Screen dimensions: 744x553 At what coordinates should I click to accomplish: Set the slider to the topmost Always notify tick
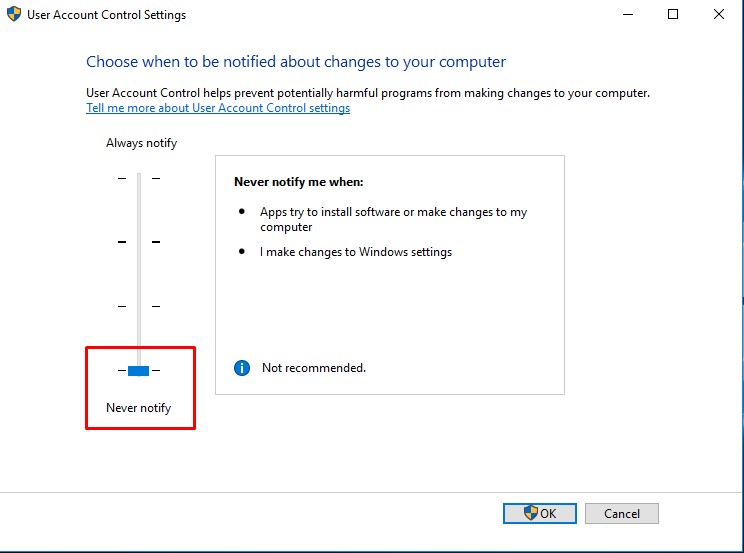(139, 178)
